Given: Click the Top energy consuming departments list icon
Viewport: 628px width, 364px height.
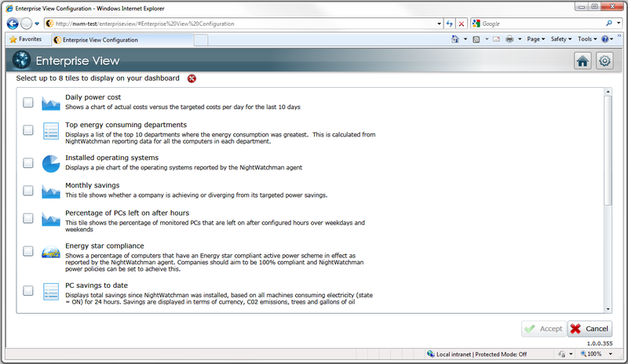Looking at the screenshot, I should point(51,131).
